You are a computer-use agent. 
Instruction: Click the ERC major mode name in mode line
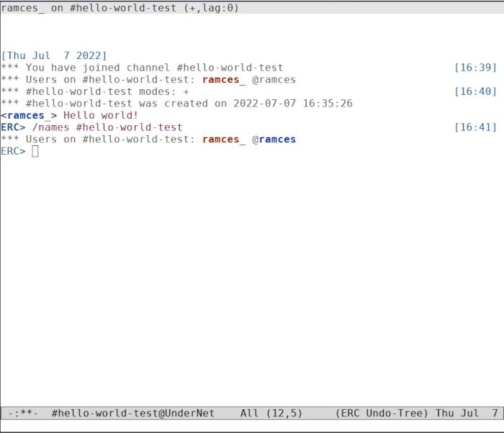(x=350, y=413)
